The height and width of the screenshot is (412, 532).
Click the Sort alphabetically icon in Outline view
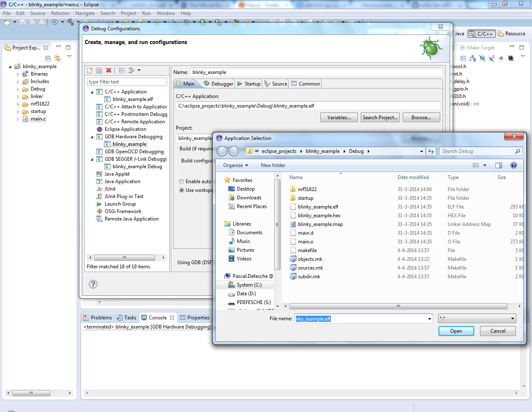point(473,59)
